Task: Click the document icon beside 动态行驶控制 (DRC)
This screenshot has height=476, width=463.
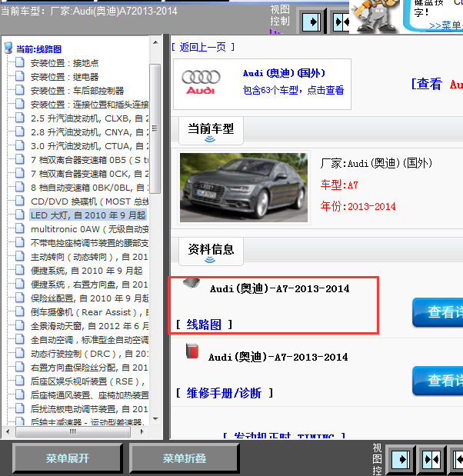Action: pyautogui.click(x=20, y=353)
